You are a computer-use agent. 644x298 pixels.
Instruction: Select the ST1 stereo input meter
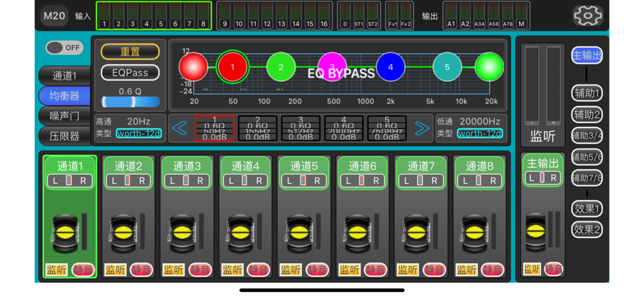[x=359, y=15]
